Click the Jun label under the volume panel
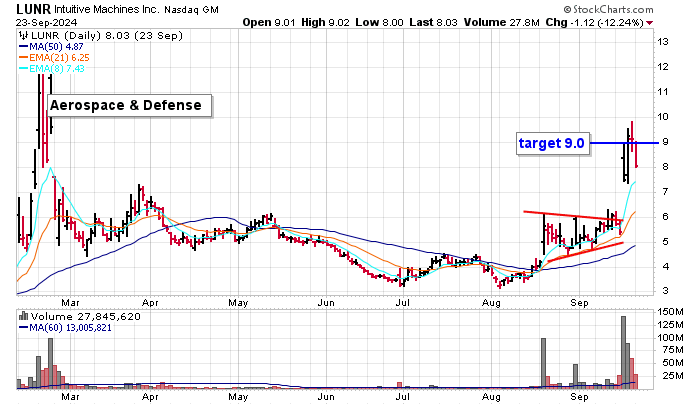The height and width of the screenshot is (405, 700). (x=326, y=397)
